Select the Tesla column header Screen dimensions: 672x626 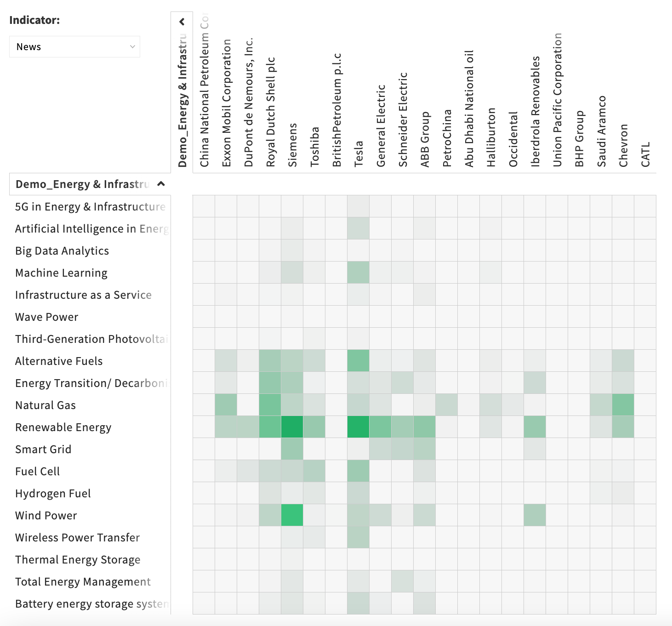359,154
